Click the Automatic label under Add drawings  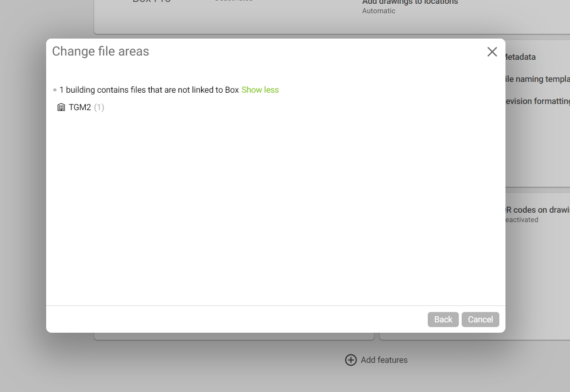click(379, 11)
